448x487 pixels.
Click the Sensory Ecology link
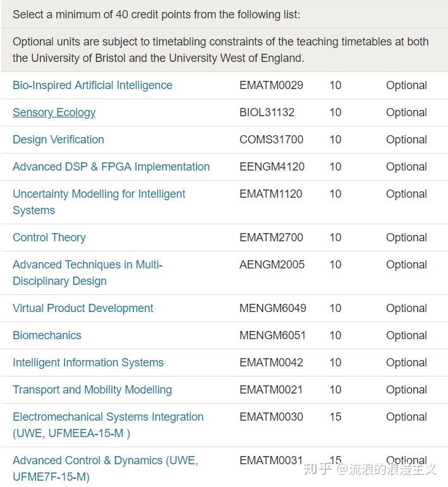tap(54, 112)
